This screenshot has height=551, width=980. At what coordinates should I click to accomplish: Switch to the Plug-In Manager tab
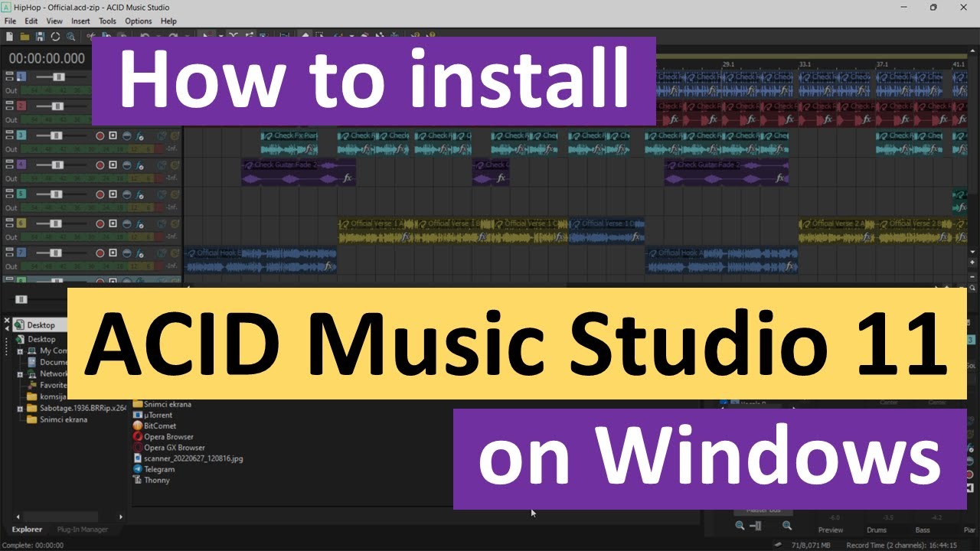83,530
